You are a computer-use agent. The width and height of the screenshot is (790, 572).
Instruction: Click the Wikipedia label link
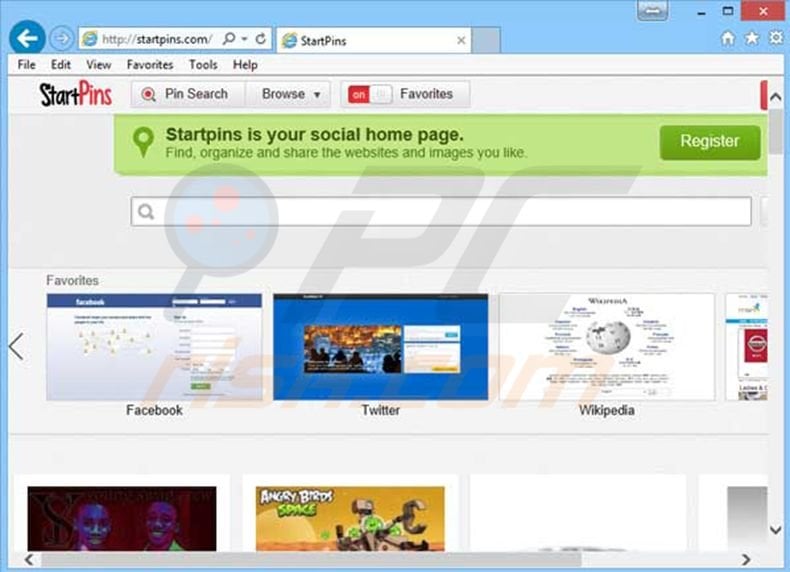point(607,410)
